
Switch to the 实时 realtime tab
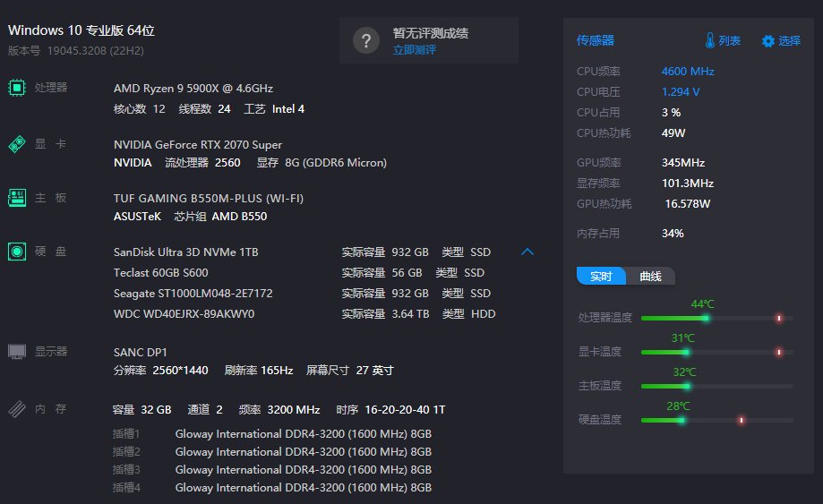pyautogui.click(x=601, y=276)
